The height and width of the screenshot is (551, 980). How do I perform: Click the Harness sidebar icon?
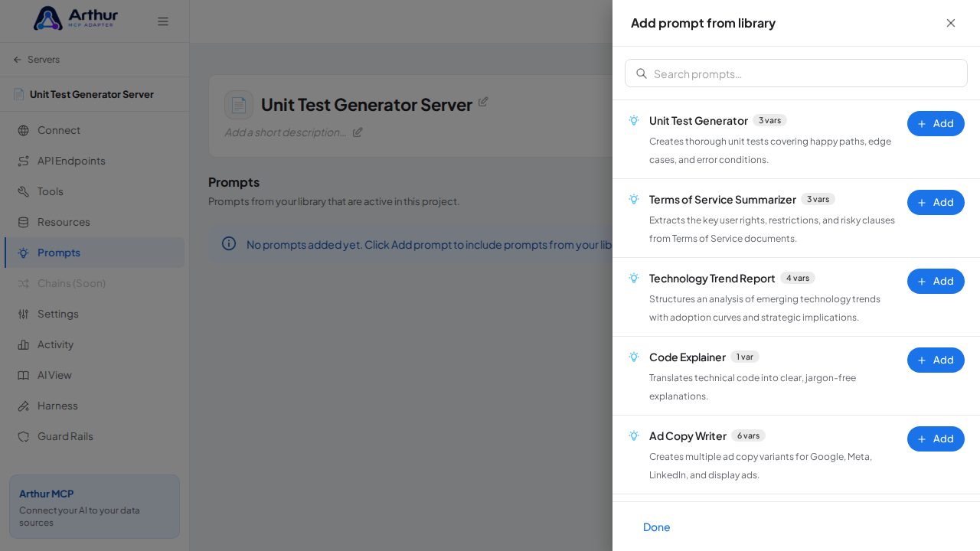pos(23,406)
